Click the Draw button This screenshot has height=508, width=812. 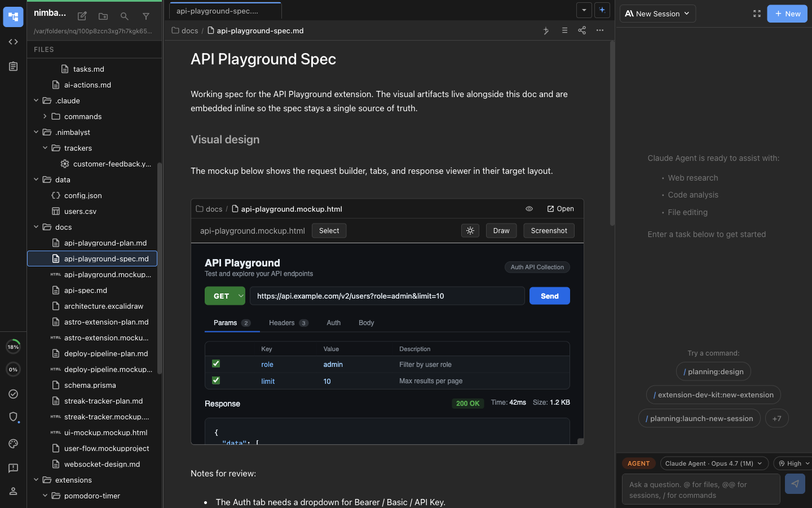[x=501, y=231]
